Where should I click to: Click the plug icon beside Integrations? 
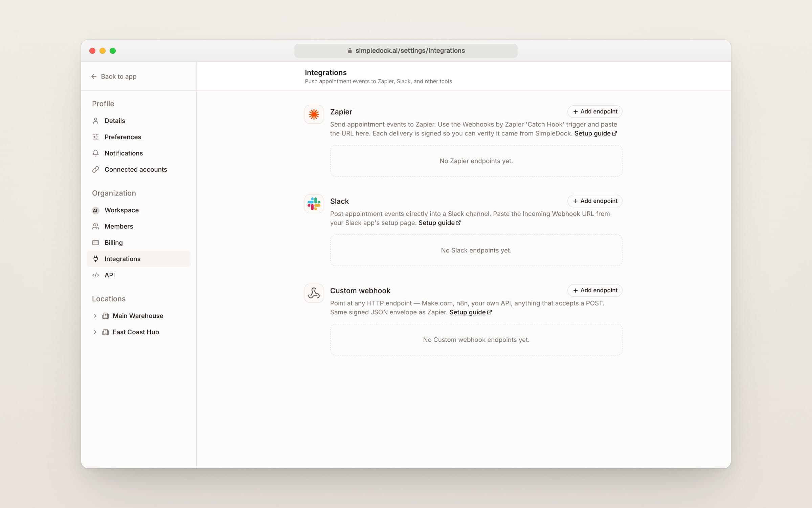point(96,259)
